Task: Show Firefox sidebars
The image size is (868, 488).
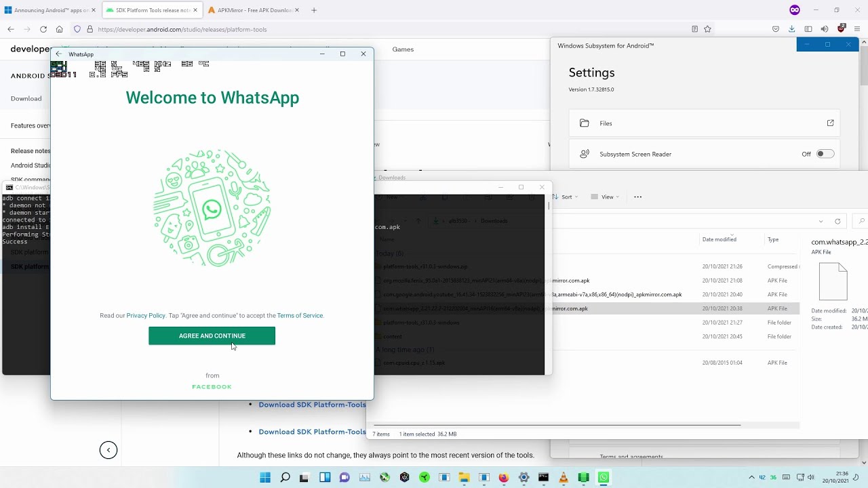Action: click(808, 29)
